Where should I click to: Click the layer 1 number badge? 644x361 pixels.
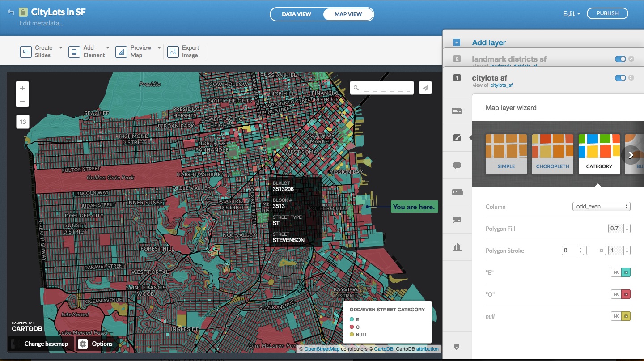[x=457, y=78]
